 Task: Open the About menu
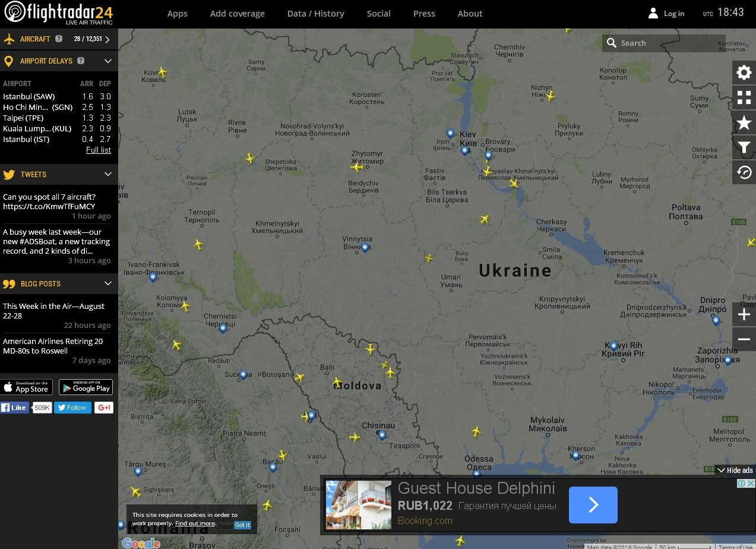(x=470, y=13)
